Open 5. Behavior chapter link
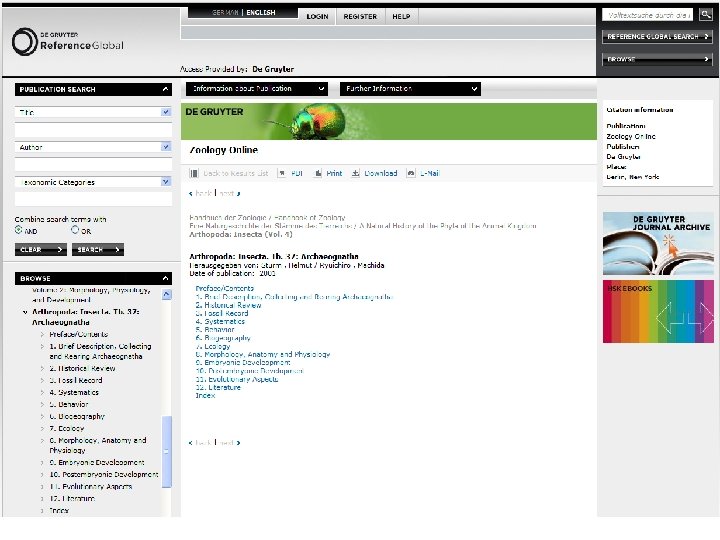The width and height of the screenshot is (720, 540). pyautogui.click(x=215, y=330)
